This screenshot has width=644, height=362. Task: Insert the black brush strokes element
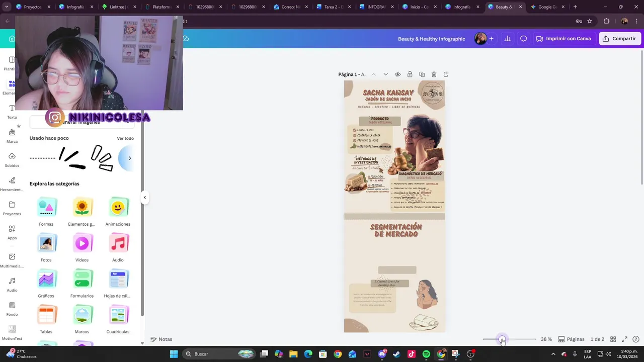coord(72,158)
